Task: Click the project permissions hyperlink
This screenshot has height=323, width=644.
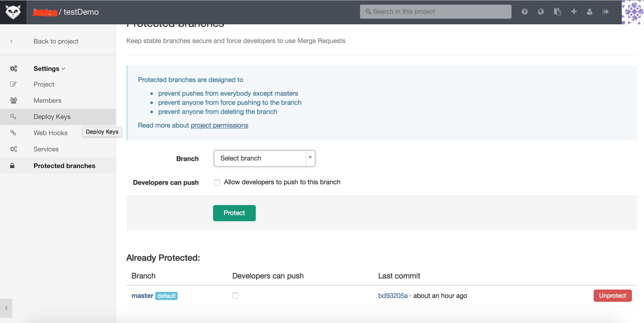Action: coord(219,125)
